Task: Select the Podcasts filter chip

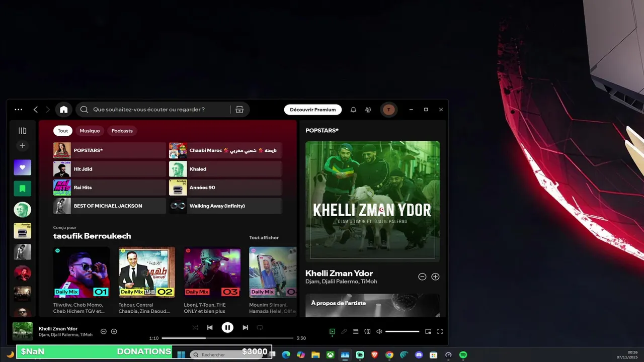Action: pos(122,131)
